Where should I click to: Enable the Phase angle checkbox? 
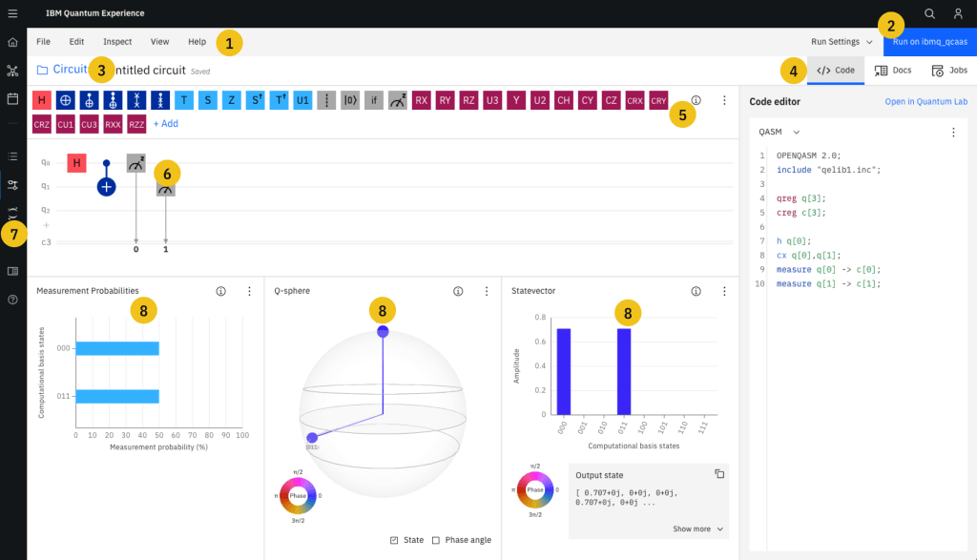tap(437, 539)
